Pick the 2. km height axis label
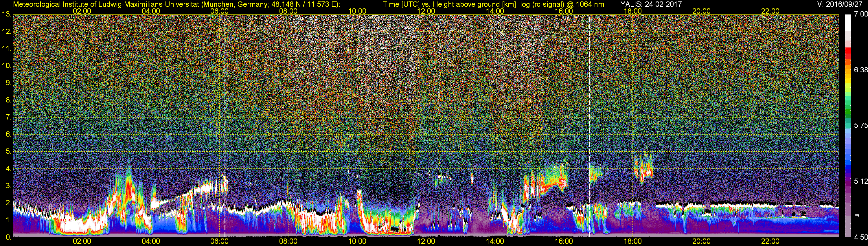868x246 pixels. [8, 203]
